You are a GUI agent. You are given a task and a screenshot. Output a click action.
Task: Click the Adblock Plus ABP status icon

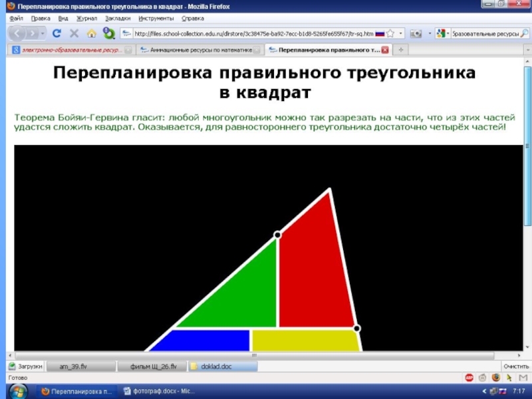tap(469, 377)
